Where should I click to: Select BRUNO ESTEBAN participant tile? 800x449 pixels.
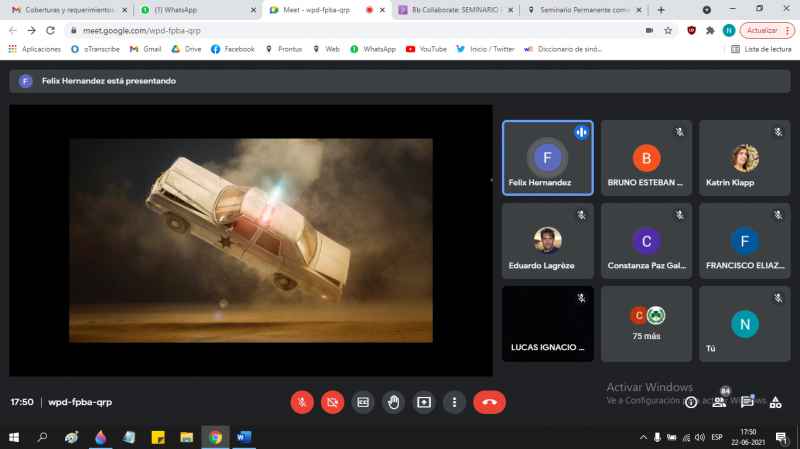pos(646,158)
